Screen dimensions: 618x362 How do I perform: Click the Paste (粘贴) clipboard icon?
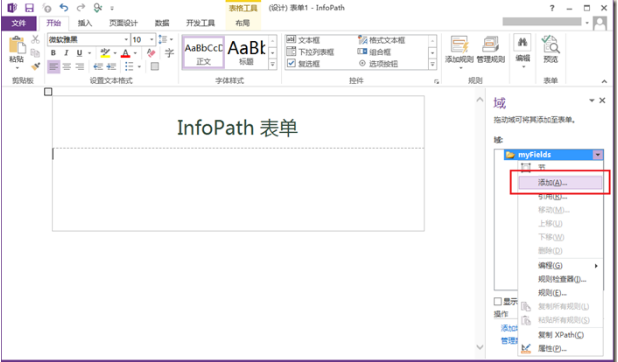[x=17, y=45]
